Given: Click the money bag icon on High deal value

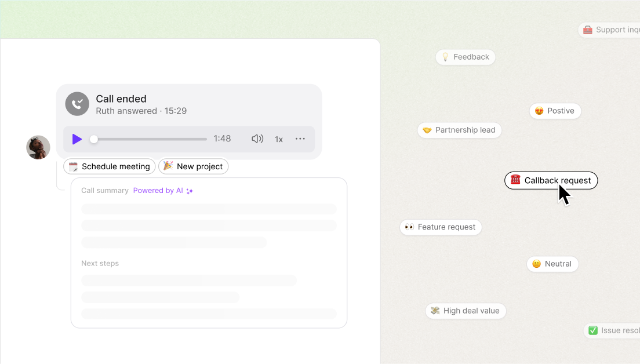Looking at the screenshot, I should point(435,311).
